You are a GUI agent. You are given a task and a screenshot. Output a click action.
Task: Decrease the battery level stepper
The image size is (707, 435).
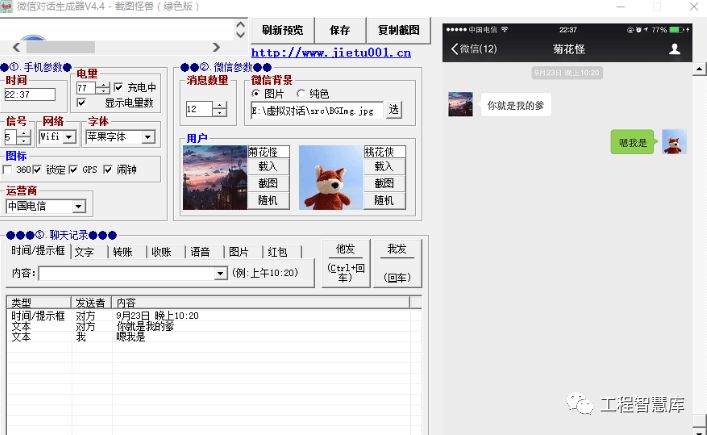coord(103,91)
